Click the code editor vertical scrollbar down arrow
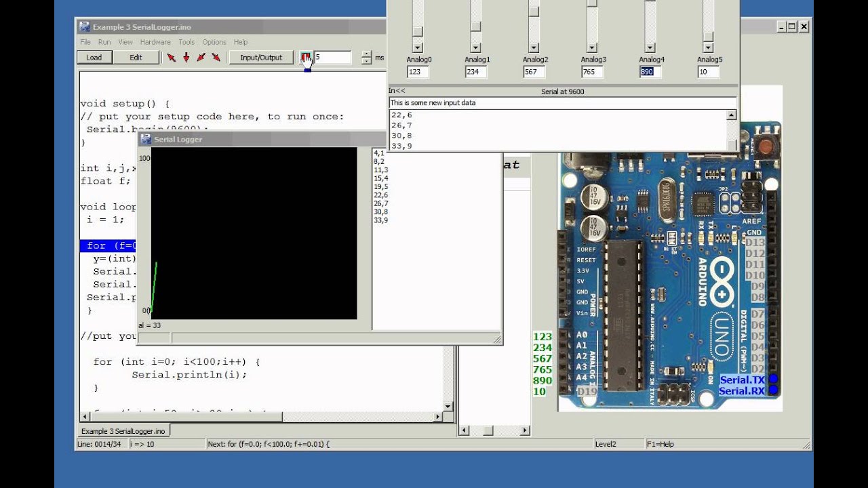 (448, 407)
